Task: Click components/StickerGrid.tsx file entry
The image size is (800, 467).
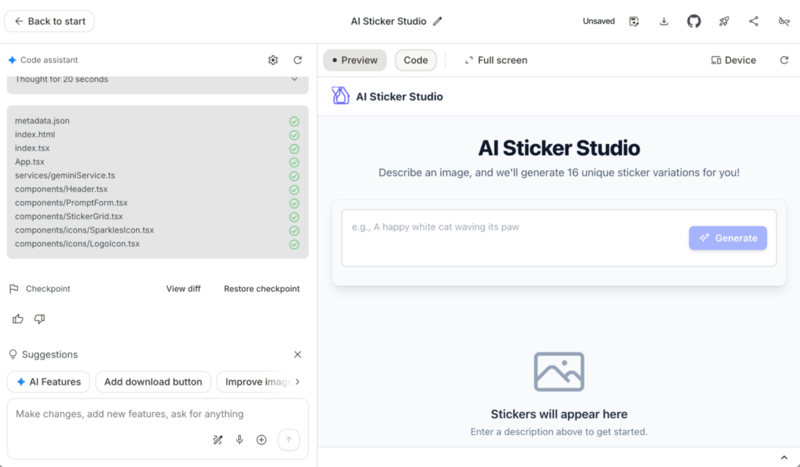Action: click(69, 216)
